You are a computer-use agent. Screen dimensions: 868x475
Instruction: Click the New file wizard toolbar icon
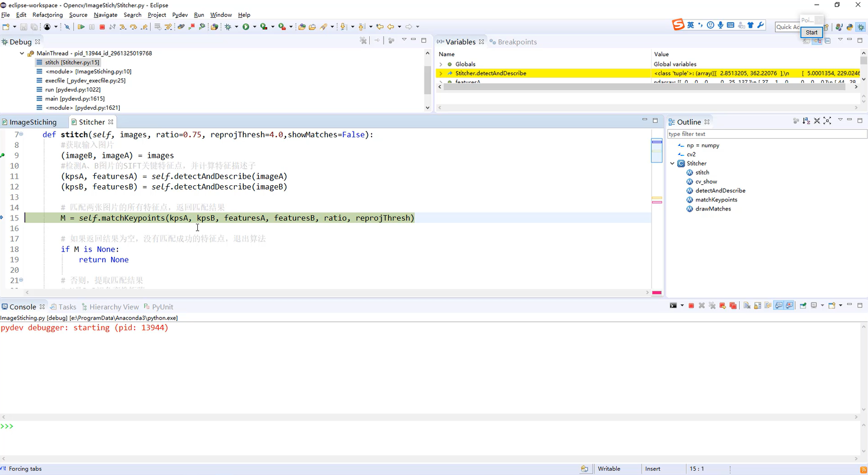(x=6, y=27)
